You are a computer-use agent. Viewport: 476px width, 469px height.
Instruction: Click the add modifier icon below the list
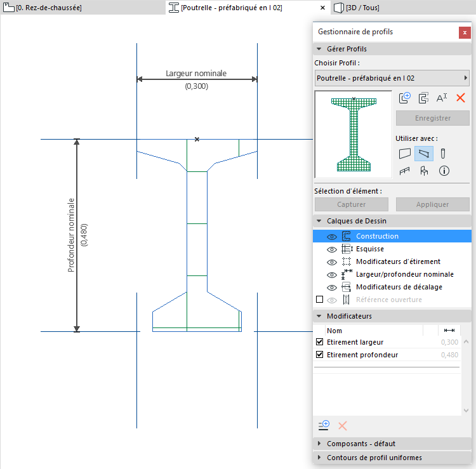click(324, 425)
